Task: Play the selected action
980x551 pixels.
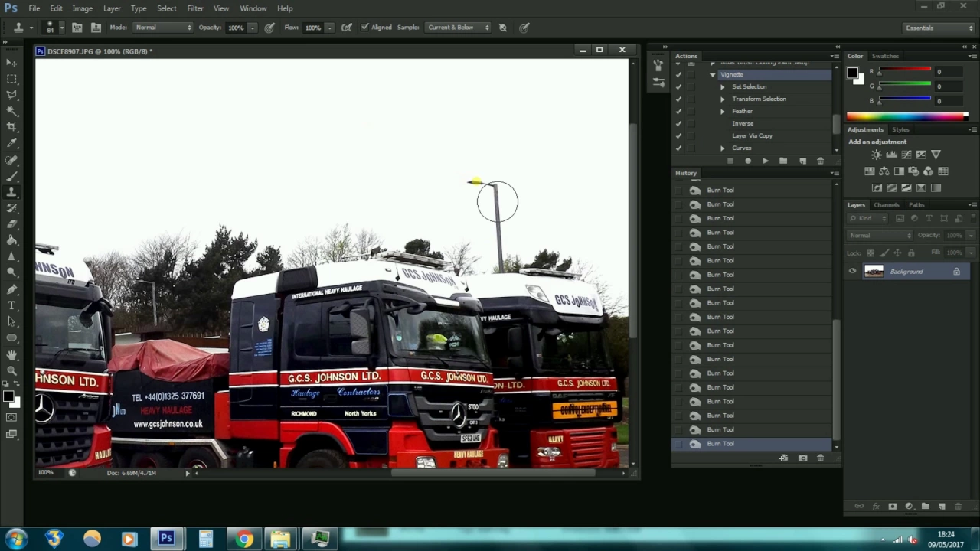Action: 766,161
